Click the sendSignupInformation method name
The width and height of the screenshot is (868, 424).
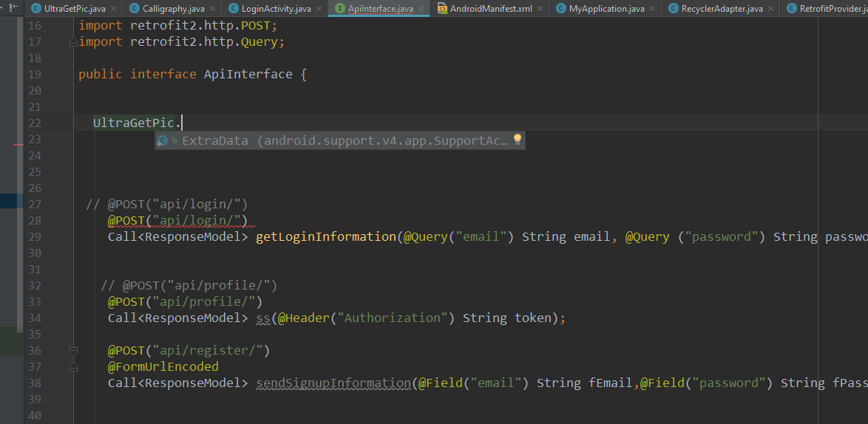(x=333, y=383)
